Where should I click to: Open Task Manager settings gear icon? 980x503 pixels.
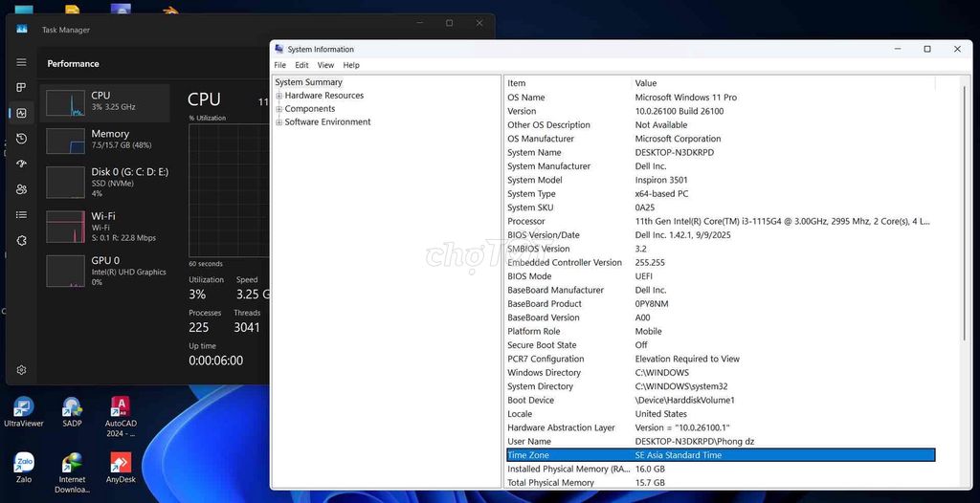pyautogui.click(x=21, y=370)
